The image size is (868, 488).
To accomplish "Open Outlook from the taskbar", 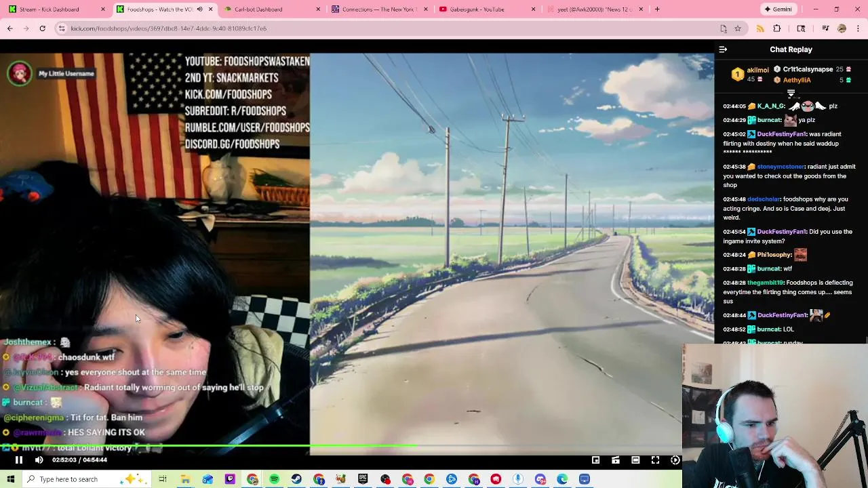I will [x=208, y=479].
